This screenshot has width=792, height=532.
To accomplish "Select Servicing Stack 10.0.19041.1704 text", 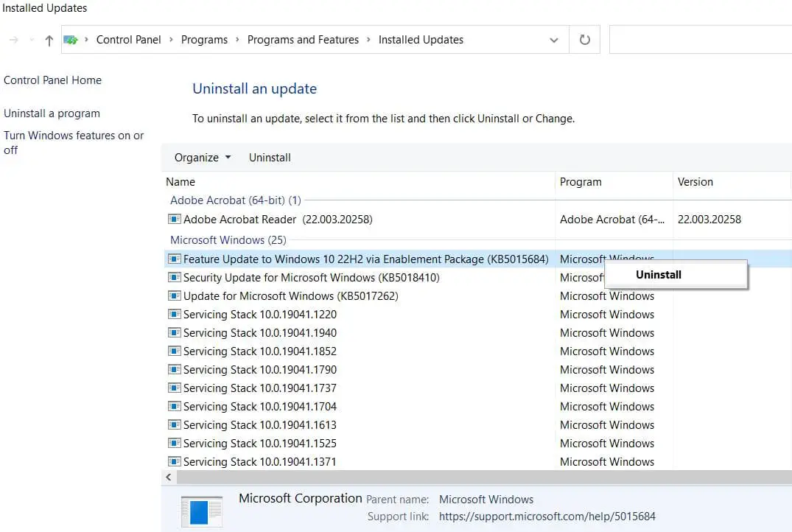I will pyautogui.click(x=259, y=407).
